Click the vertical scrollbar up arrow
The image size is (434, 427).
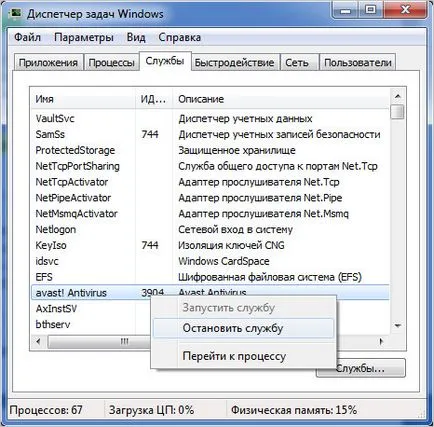(x=397, y=97)
